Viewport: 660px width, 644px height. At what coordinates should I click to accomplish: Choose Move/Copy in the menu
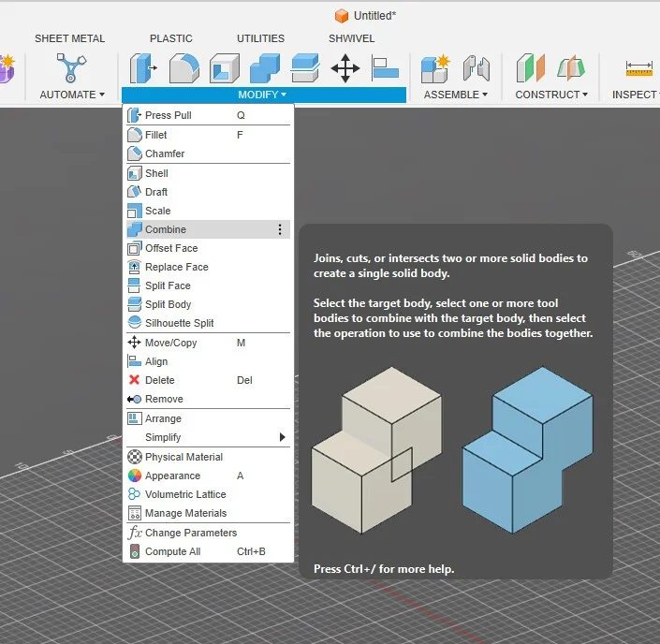pyautogui.click(x=209, y=343)
